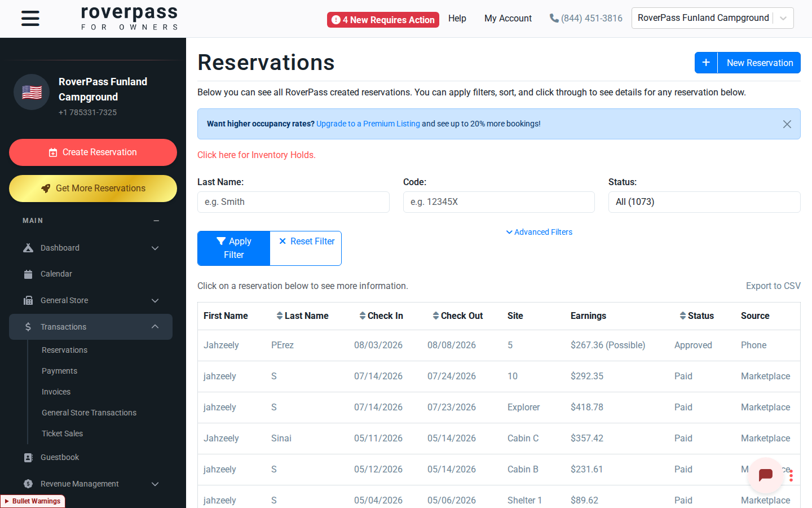Click Upgrade to a Premium Listing link

368,124
